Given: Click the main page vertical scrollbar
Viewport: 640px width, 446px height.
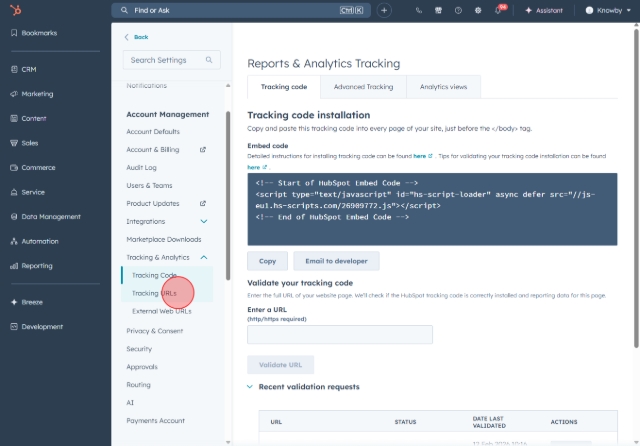Looking at the screenshot, I should click(x=636, y=188).
